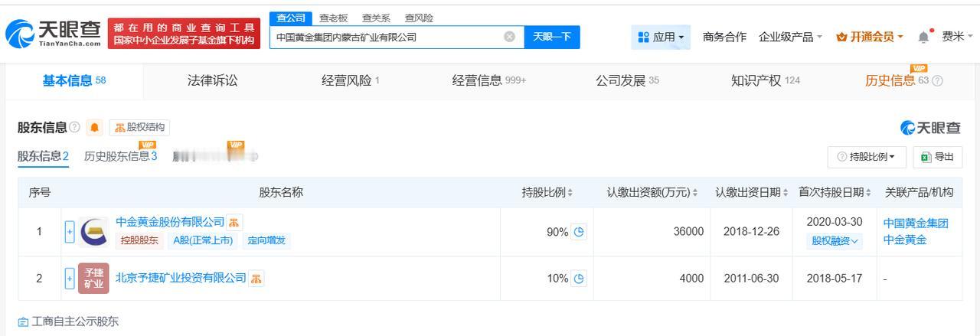Open the 中金黄金 related product link
Screen dimensions: 980x336
point(905,240)
